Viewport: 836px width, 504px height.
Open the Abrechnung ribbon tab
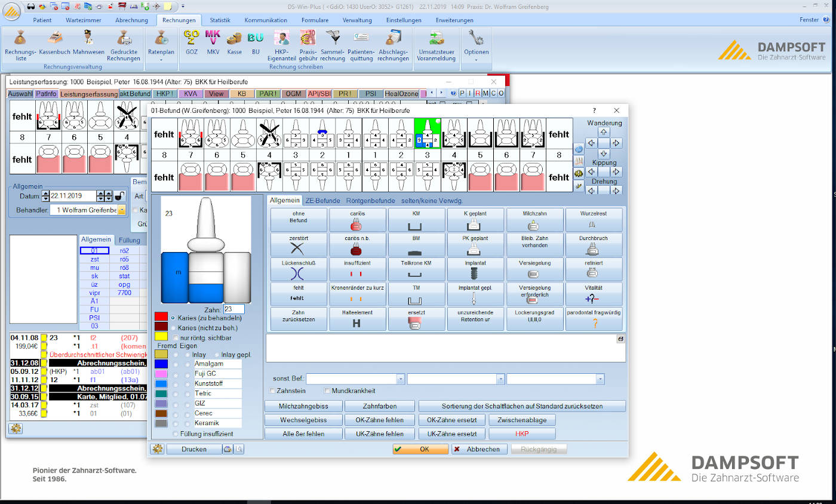pyautogui.click(x=131, y=20)
